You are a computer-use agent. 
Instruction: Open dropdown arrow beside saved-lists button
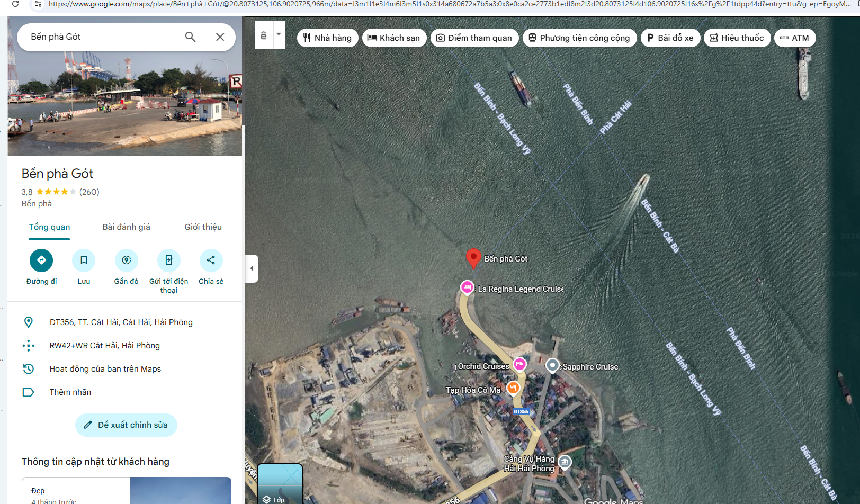tap(279, 35)
